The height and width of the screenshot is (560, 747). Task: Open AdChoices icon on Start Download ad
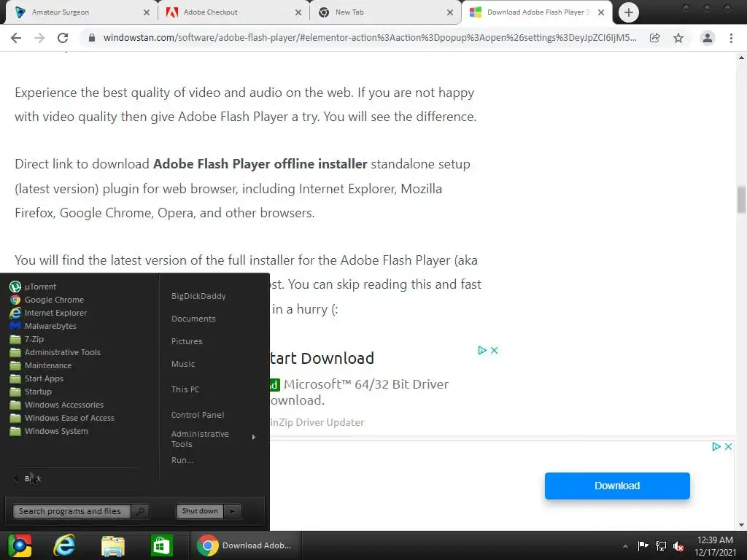481,351
